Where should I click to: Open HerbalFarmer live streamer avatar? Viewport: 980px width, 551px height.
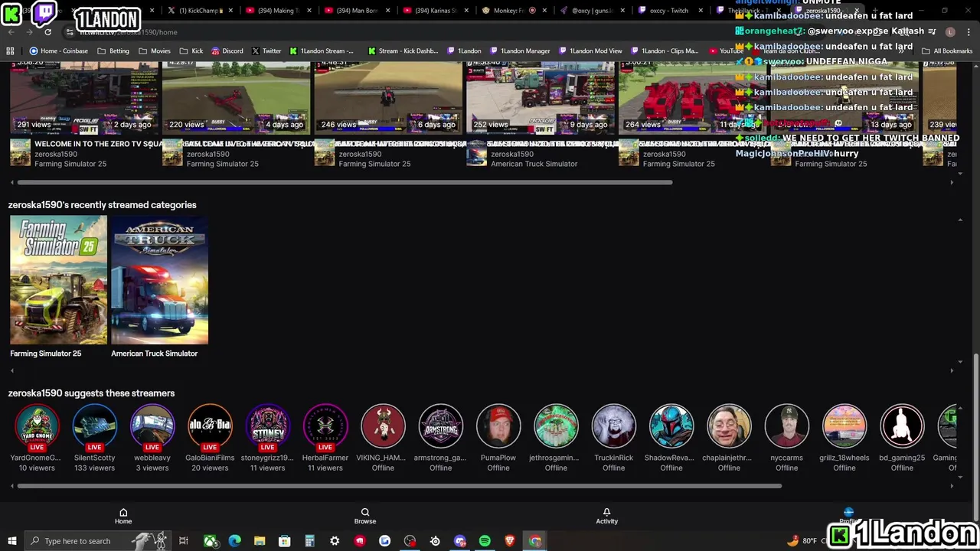[x=325, y=426]
